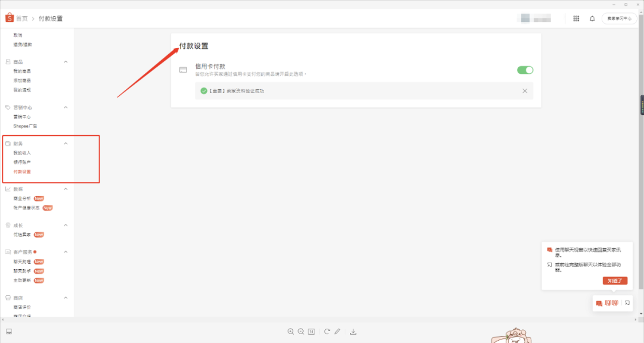Screen dimensions: 644x343
Task: Select 银行账户 in the sidebar
Action: tap(22, 162)
